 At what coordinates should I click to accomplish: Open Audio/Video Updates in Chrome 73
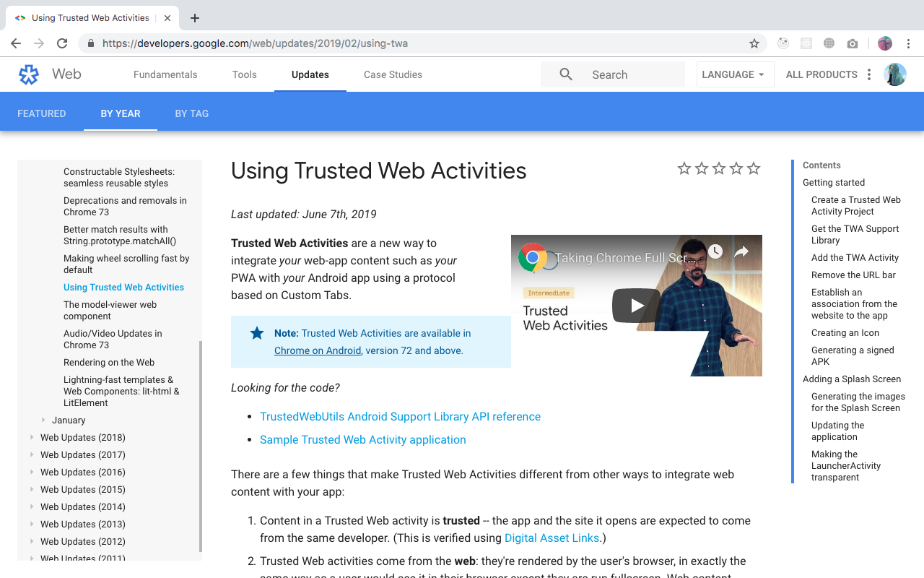coord(113,339)
